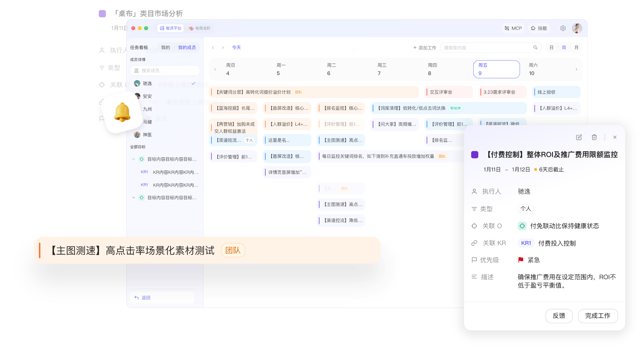The width and height of the screenshot is (644, 351).
Task: Switch to the 我的 tab
Action: coord(165,47)
